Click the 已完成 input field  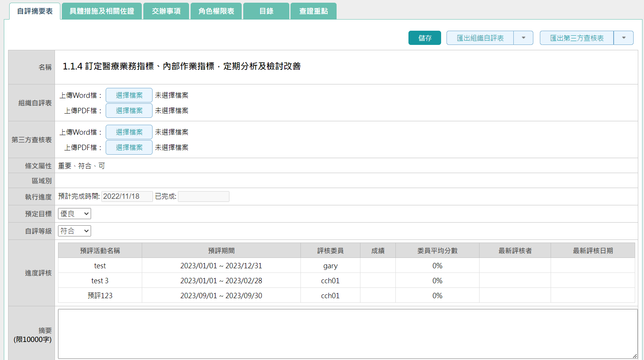(x=203, y=197)
